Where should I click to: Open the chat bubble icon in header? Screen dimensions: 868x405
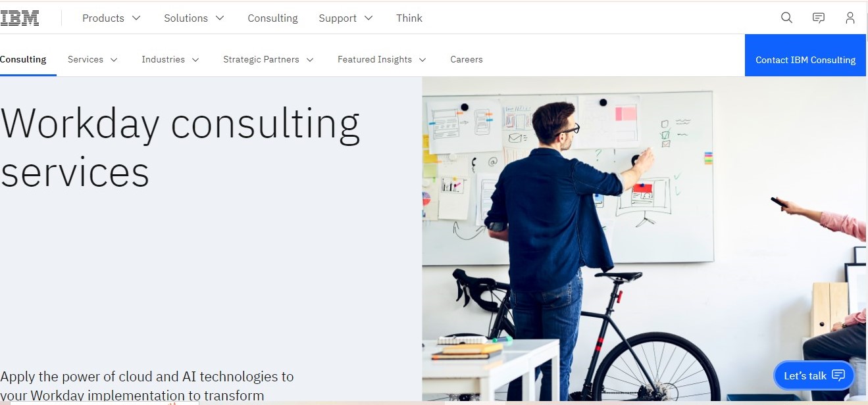point(819,18)
